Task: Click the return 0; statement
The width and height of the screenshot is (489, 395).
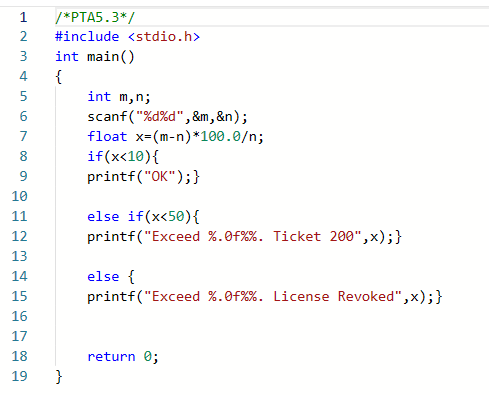Action: (123, 357)
